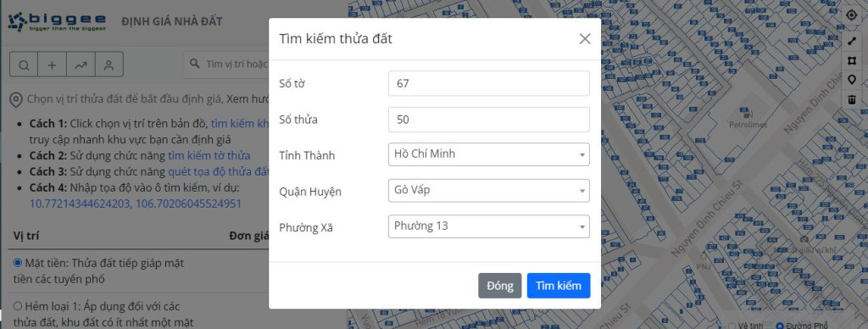Screen dimensions: 868x329
Task: Select the place marker map tool
Action: point(852,80)
